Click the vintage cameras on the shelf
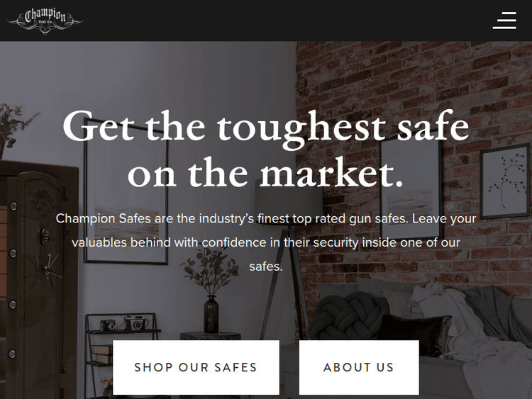Viewport: 532px width, 399px height. tap(124, 324)
